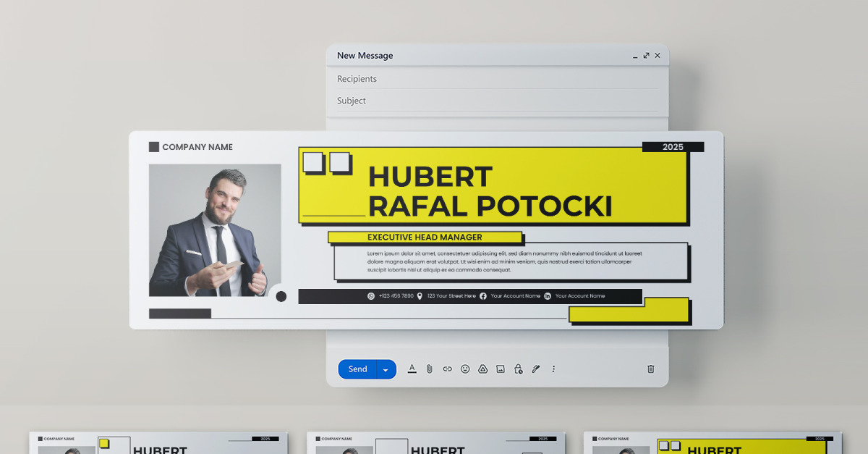Discard draft with the trash icon
Viewport: 868px width, 454px height.
650,369
